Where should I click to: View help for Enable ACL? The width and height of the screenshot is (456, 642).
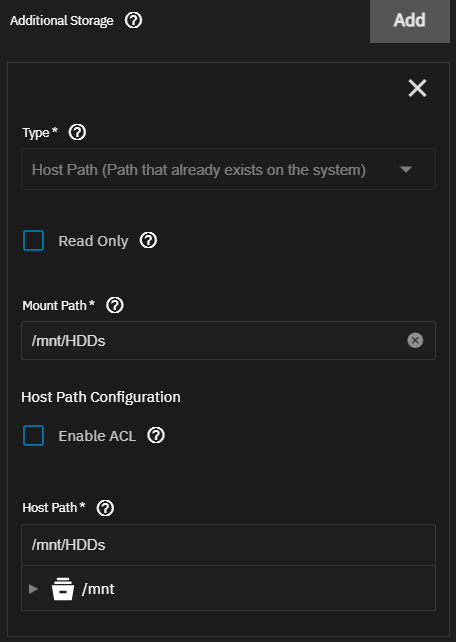point(156,435)
